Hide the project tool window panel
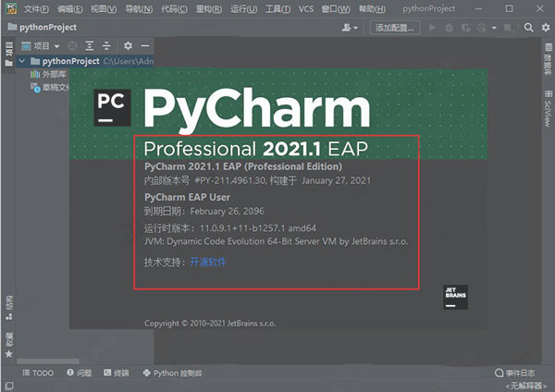The height and width of the screenshot is (392, 555). pos(146,45)
